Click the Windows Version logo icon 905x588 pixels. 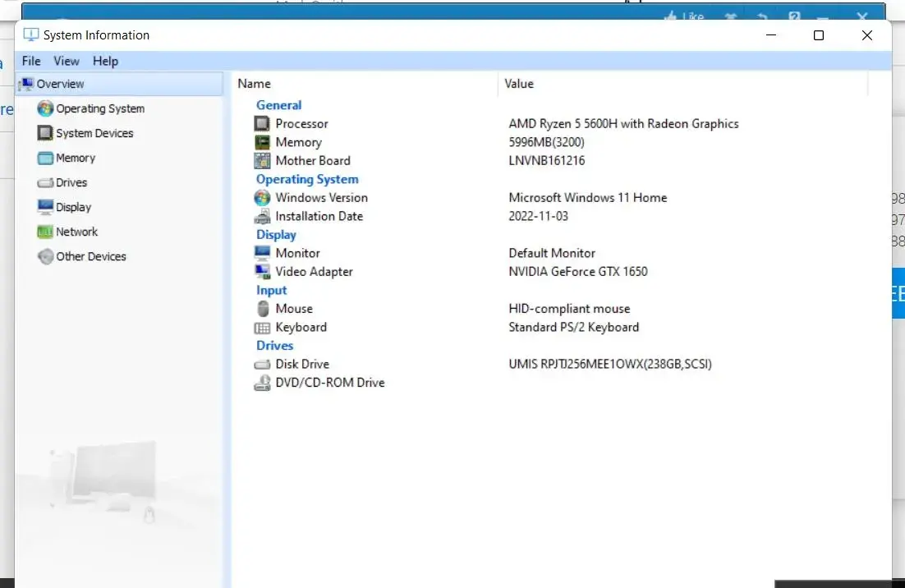262,198
